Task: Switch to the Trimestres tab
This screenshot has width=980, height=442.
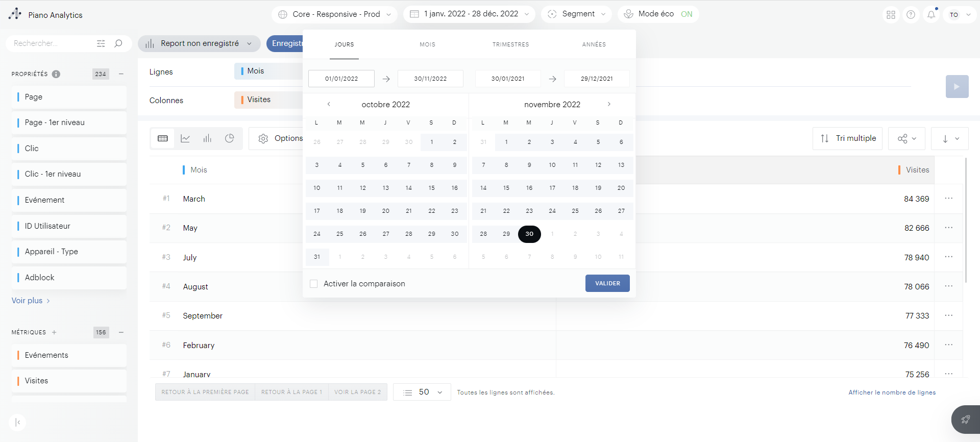Action: (510, 44)
